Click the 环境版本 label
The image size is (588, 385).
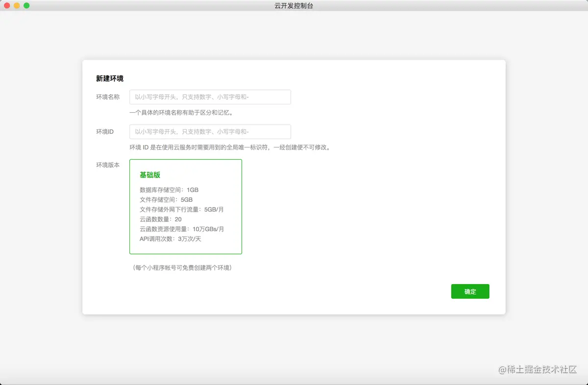click(108, 165)
